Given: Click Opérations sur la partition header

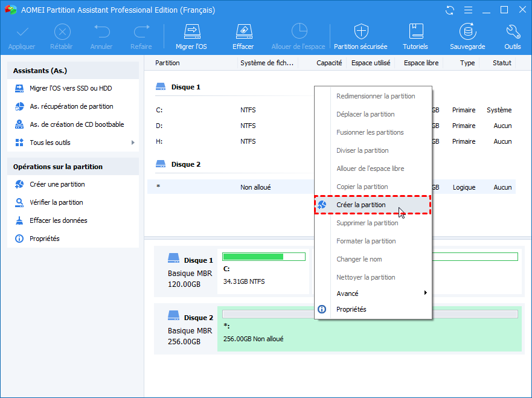Looking at the screenshot, I should coord(73,167).
